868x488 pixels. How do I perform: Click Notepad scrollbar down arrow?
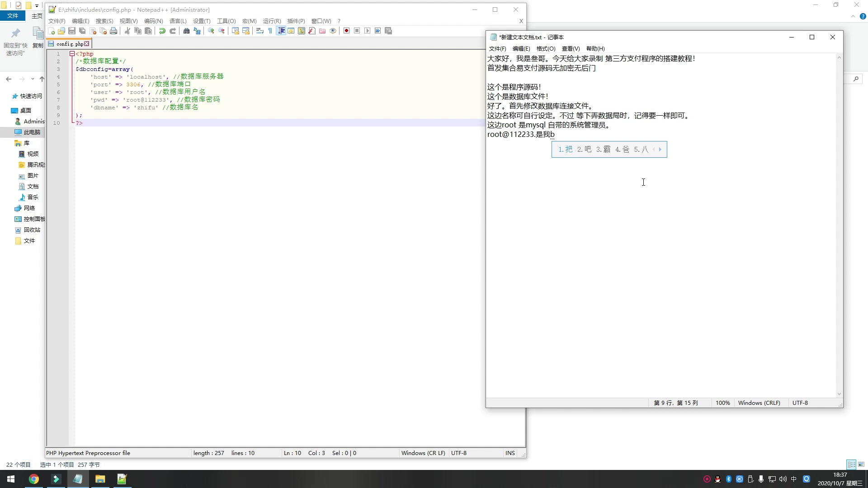839,394
